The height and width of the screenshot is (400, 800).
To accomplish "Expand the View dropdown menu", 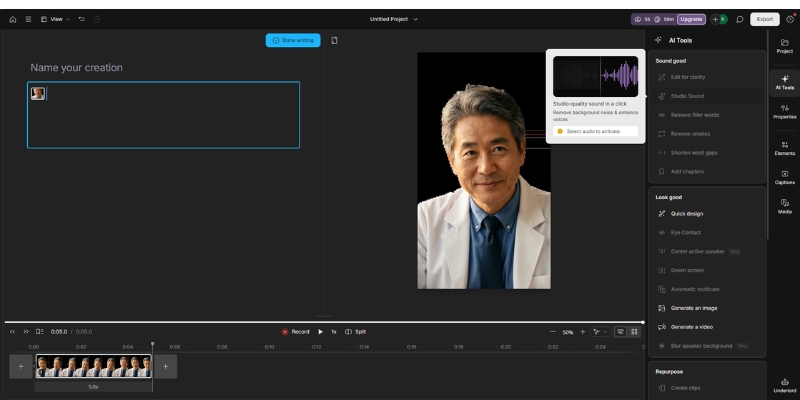I will click(x=56, y=19).
